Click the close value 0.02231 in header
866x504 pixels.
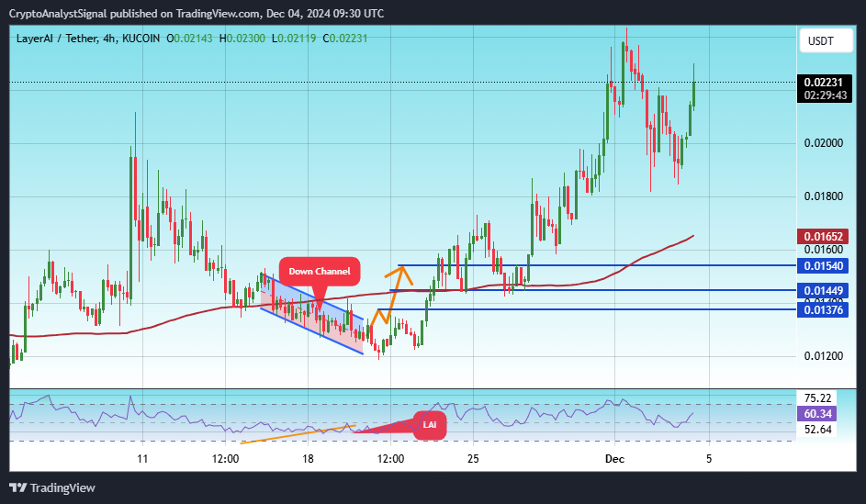pos(348,39)
